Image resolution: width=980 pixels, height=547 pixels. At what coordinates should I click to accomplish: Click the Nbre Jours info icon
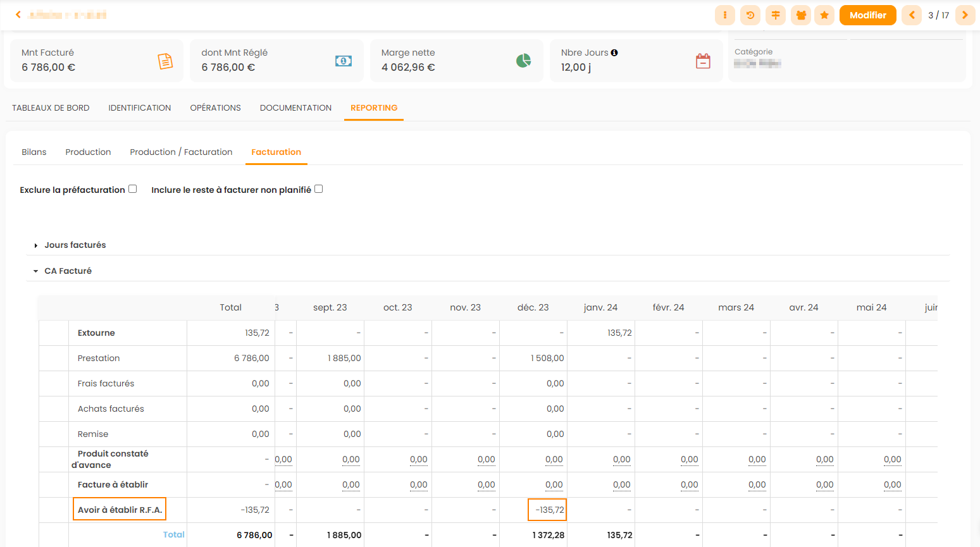[x=614, y=53]
